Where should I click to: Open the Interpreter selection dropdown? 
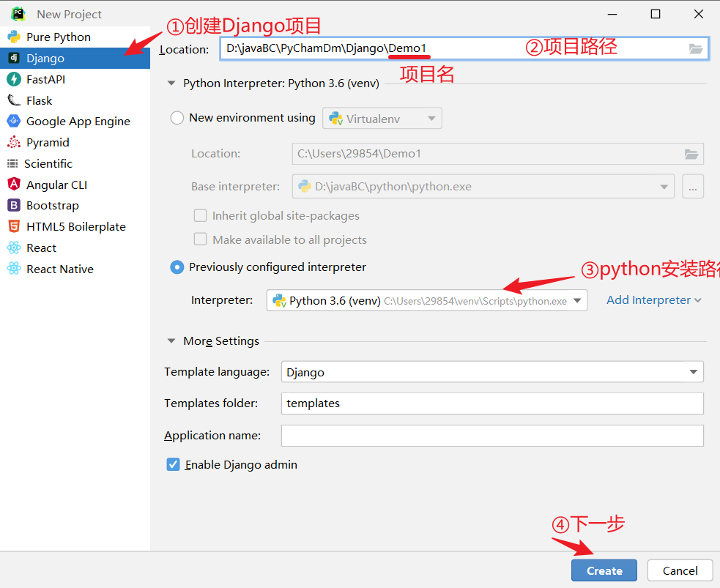point(578,300)
